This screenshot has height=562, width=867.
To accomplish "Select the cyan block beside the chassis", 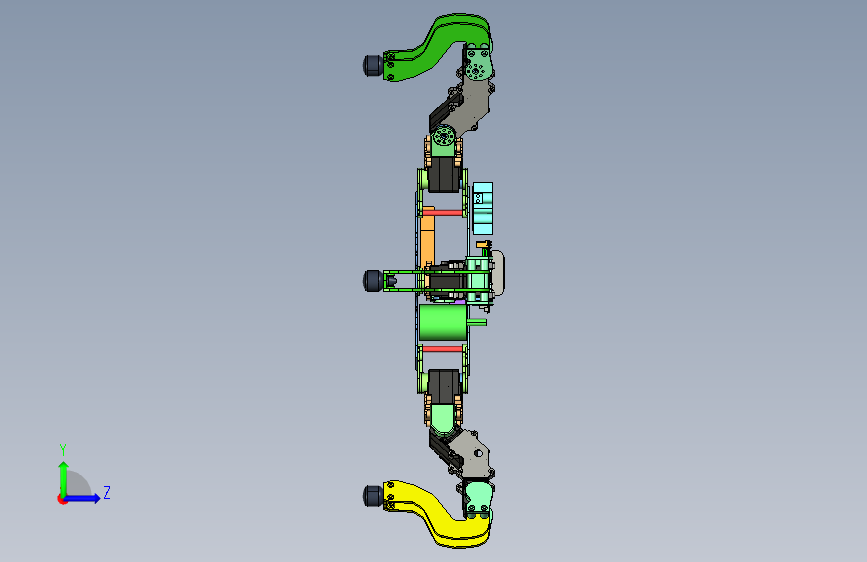I will [x=483, y=209].
